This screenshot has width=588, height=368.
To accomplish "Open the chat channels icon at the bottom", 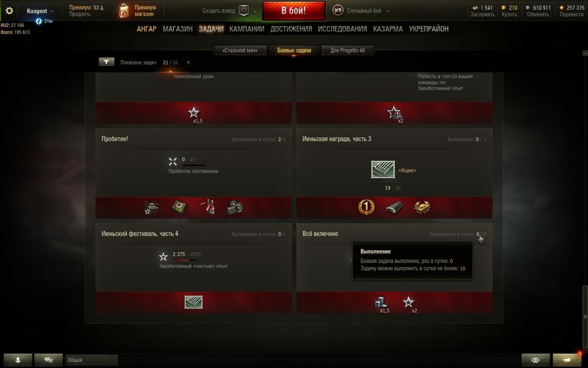I will click(49, 360).
